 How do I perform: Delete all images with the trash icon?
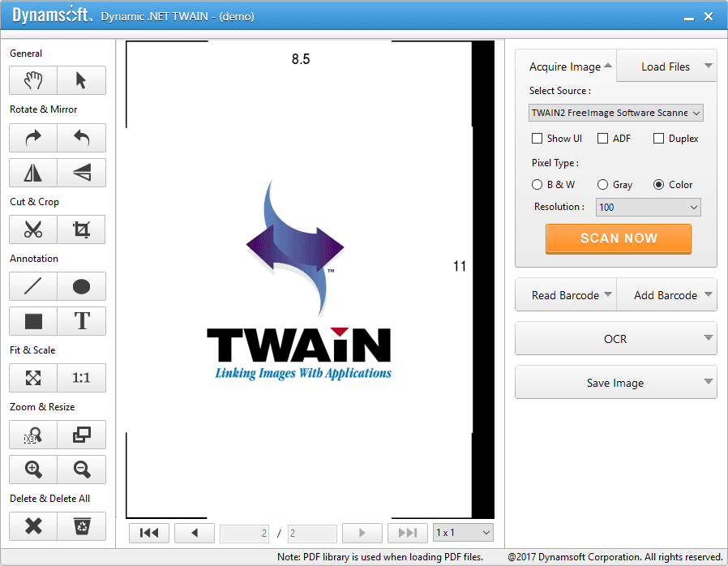[82, 526]
